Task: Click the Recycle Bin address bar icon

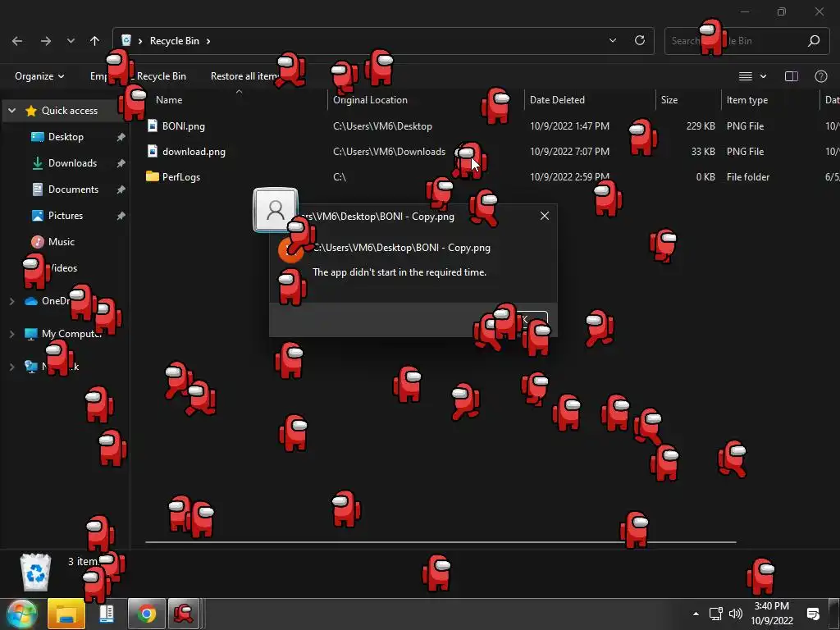Action: click(x=126, y=40)
